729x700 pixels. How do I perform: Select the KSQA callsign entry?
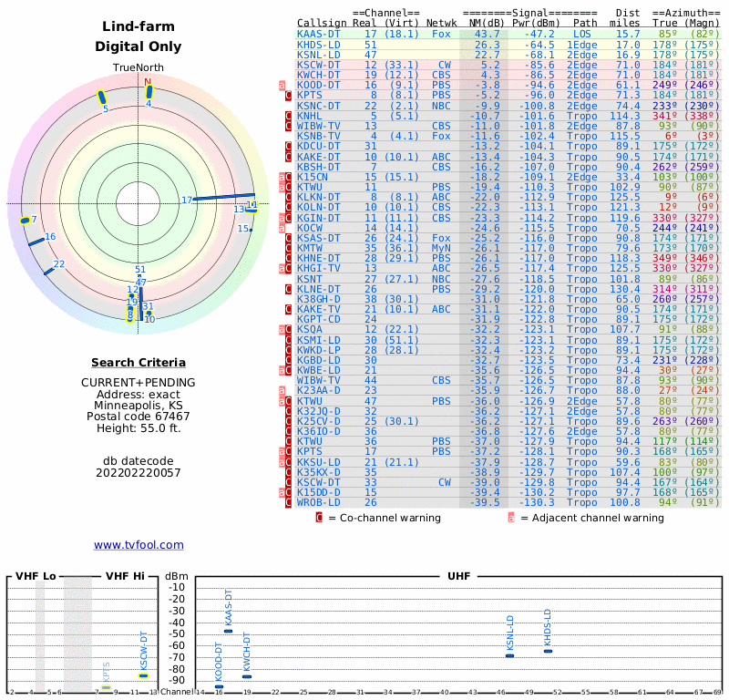[309, 330]
